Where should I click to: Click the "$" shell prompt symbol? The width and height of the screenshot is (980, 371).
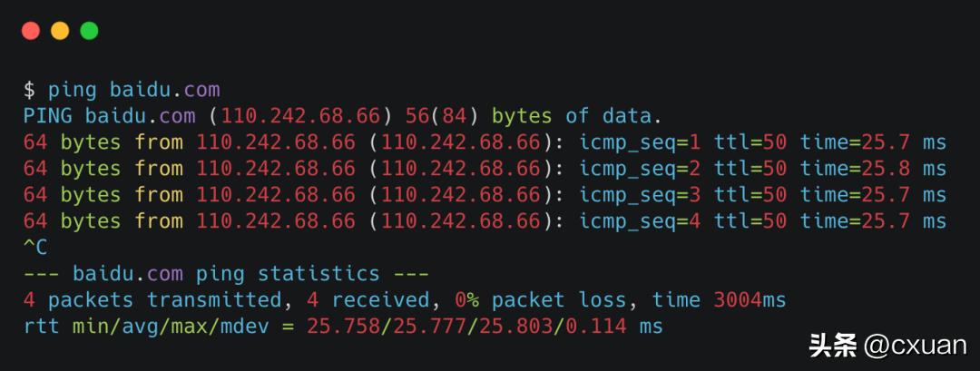(x=30, y=90)
